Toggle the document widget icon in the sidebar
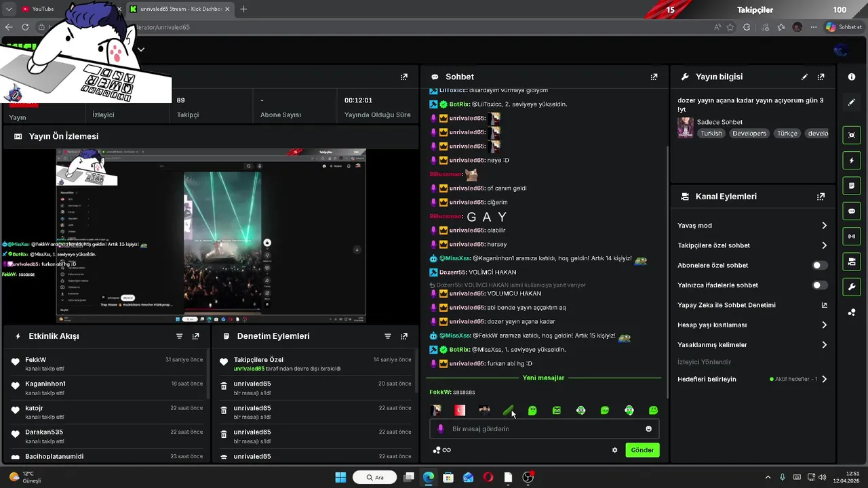The height and width of the screenshot is (488, 868). [x=852, y=186]
